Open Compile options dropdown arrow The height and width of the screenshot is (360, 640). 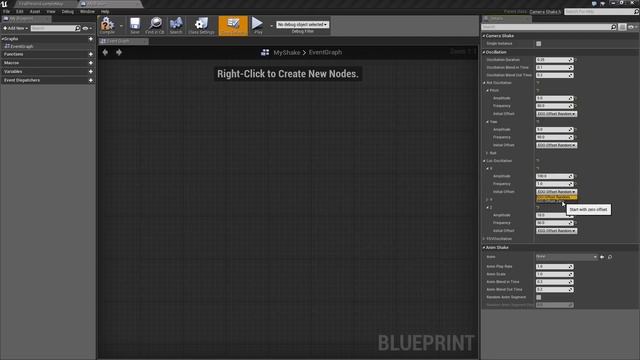coord(121,26)
